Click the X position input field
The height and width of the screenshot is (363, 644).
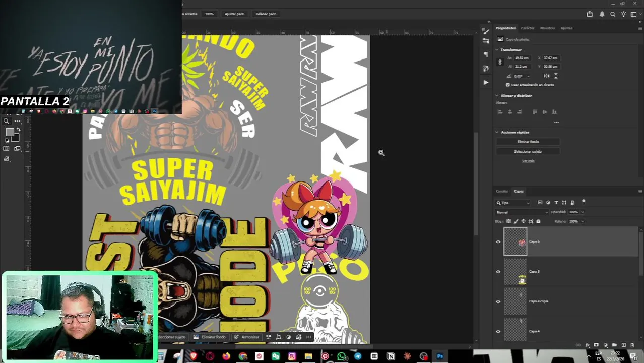(552, 58)
